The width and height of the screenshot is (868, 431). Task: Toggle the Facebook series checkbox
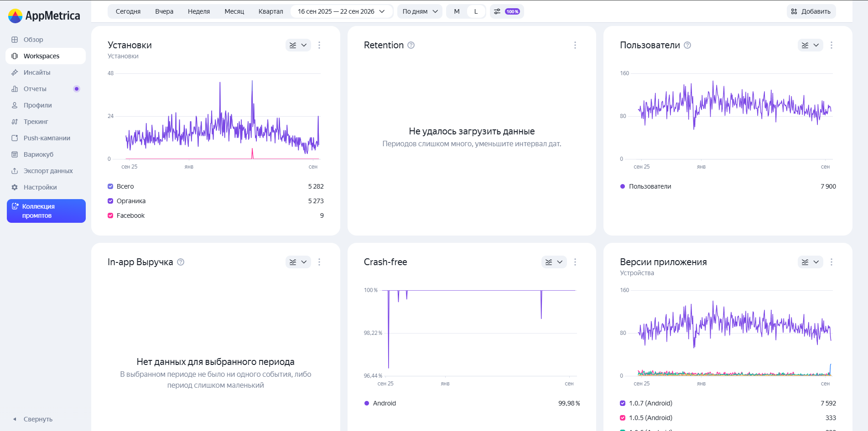point(110,215)
